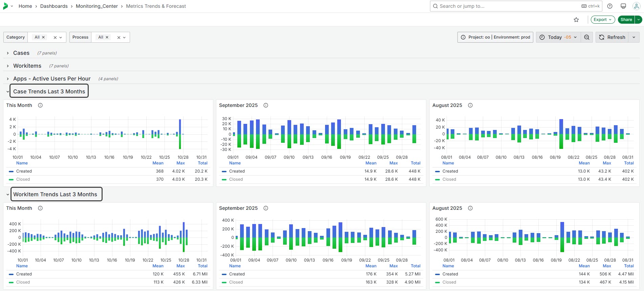This screenshot has width=644, height=291.
Task: Show info for September 2025 case panel
Action: (266, 105)
